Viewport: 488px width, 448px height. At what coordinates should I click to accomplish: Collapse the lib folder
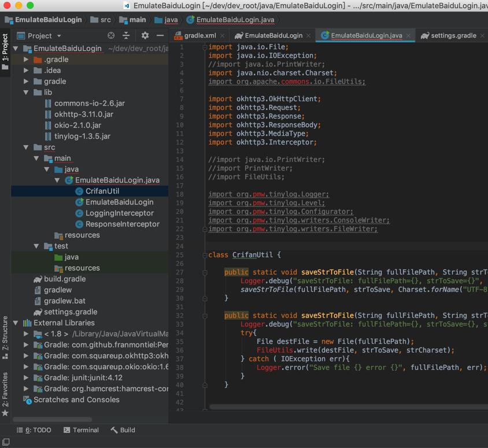click(26, 92)
